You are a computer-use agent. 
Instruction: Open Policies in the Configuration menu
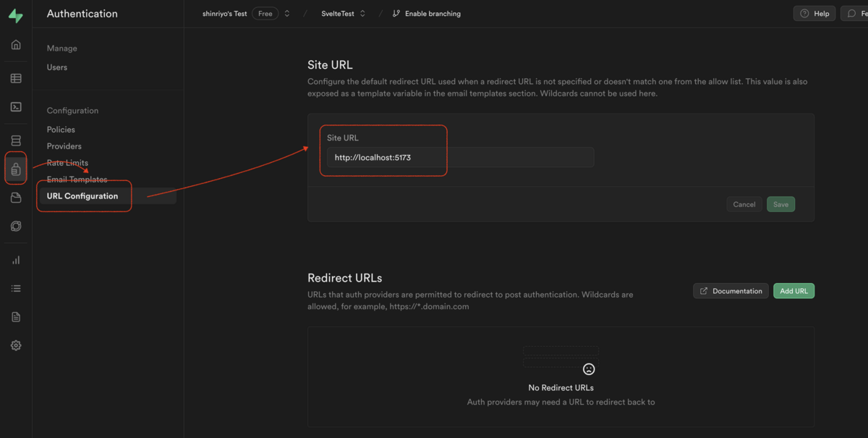point(61,130)
